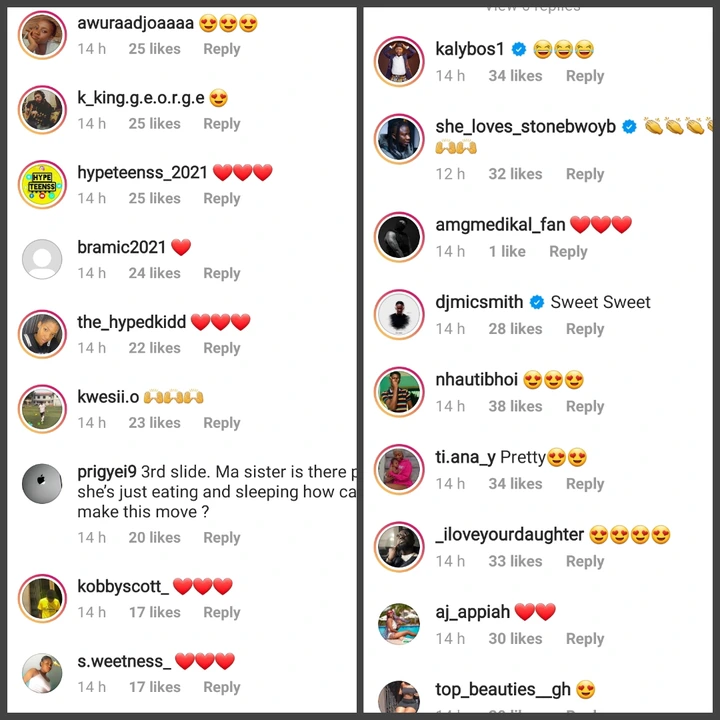Reply to the djmicsmith Sweet Sweet comment
720x720 pixels.
585,329
